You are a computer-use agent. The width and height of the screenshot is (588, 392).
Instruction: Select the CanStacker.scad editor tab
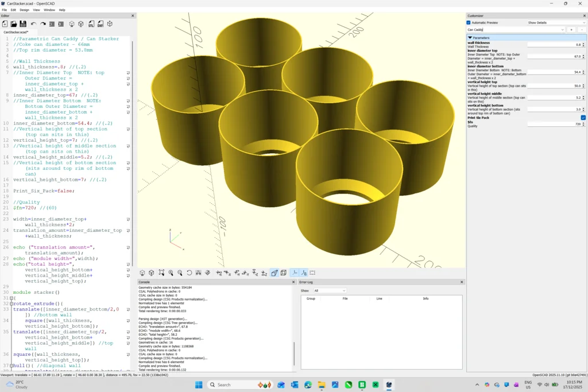(16, 32)
